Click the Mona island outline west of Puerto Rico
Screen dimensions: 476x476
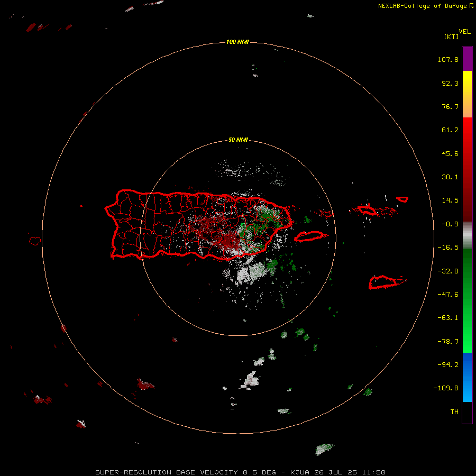(x=35, y=241)
